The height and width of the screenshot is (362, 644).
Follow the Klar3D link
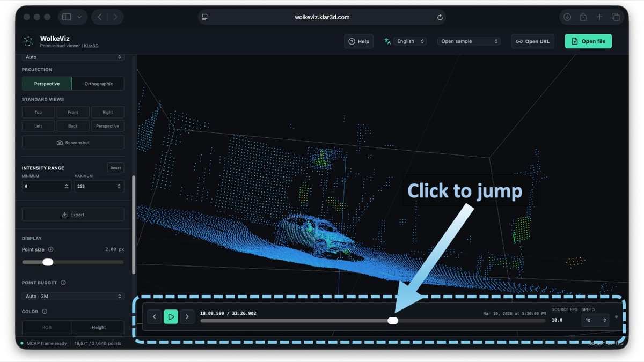click(x=91, y=46)
